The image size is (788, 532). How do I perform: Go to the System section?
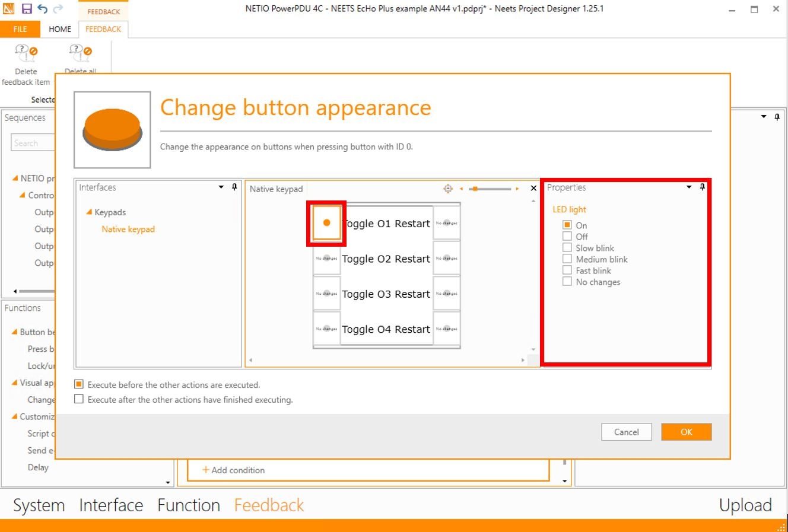(39, 505)
